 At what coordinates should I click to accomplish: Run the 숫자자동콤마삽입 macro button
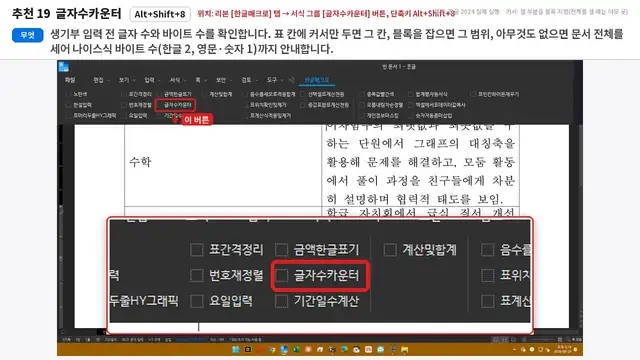coord(431,116)
